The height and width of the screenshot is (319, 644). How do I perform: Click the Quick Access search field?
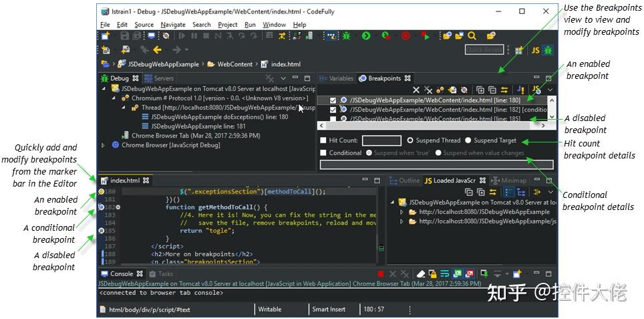484,49
